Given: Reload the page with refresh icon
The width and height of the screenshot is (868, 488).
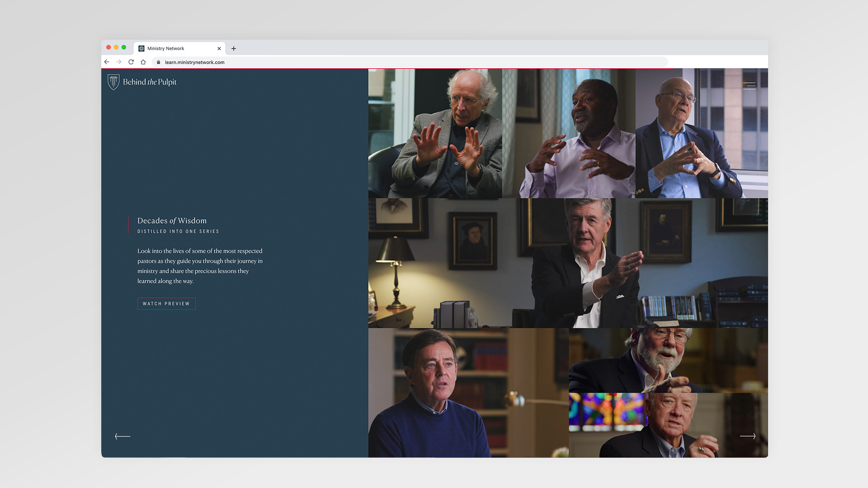Looking at the screenshot, I should (131, 62).
